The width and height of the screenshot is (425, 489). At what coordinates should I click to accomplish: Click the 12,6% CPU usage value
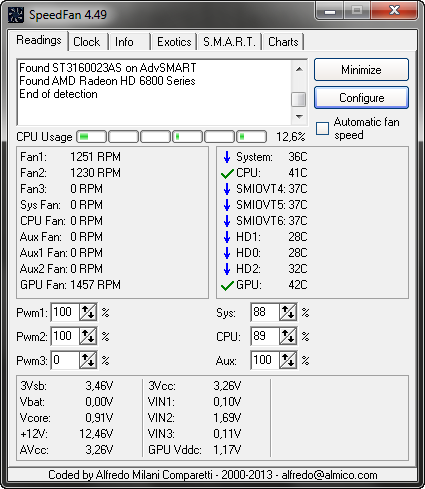291,137
